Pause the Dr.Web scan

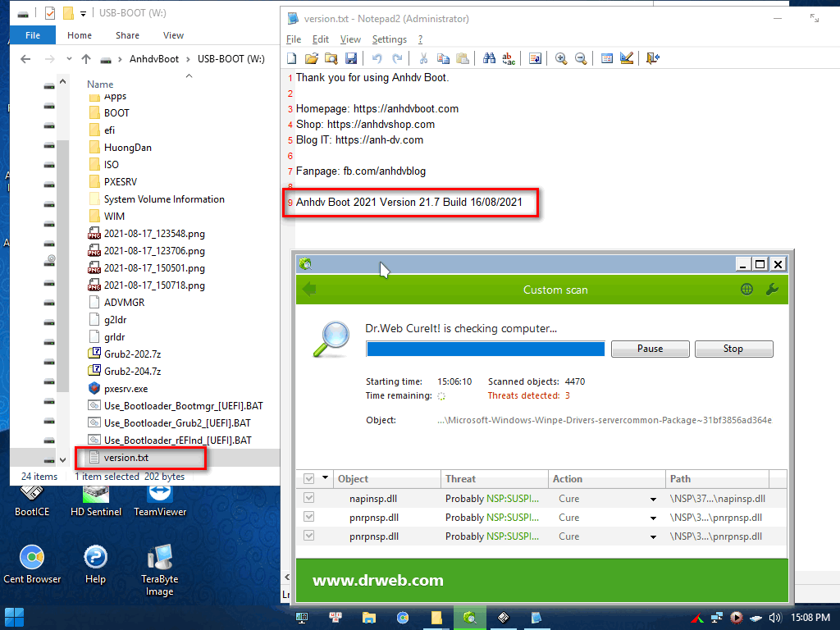650,349
